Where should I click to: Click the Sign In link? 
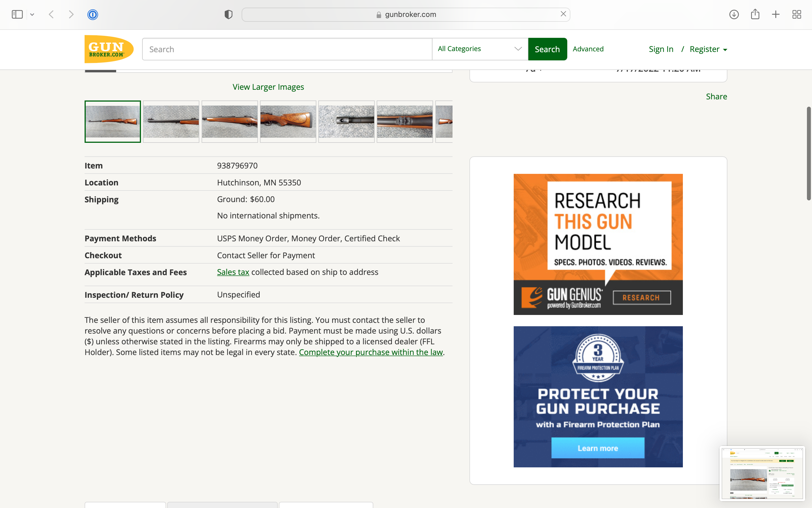pos(661,49)
